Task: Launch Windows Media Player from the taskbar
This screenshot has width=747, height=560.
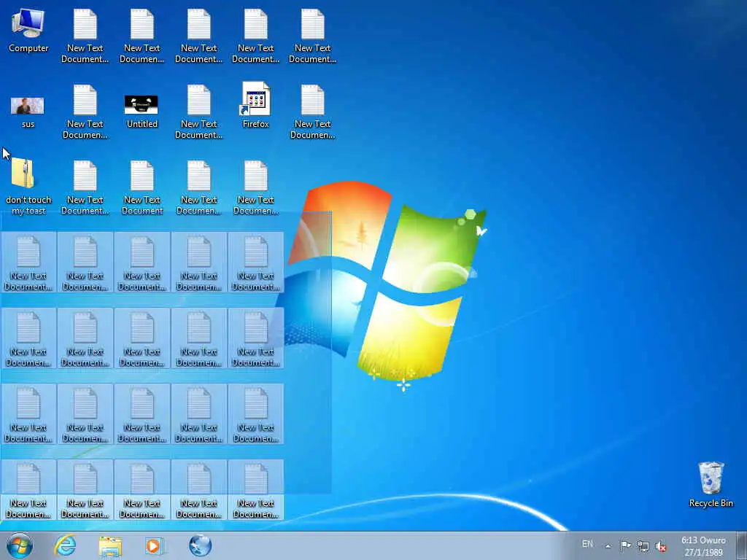Action: (155, 545)
